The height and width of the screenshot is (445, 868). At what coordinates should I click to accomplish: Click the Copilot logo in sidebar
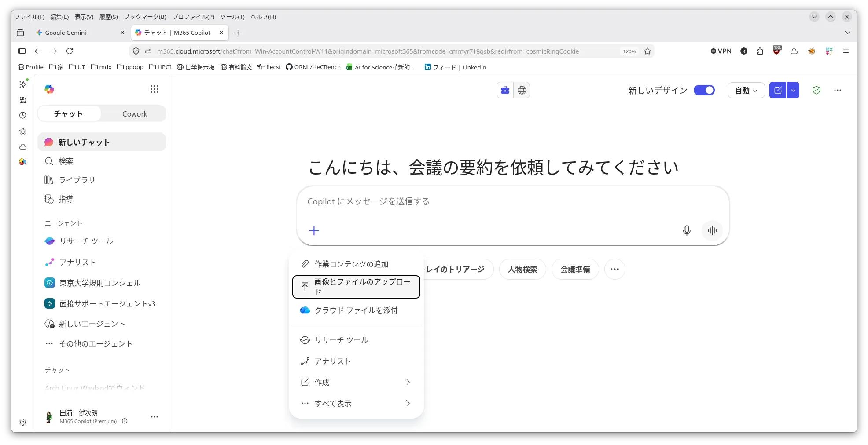[49, 89]
